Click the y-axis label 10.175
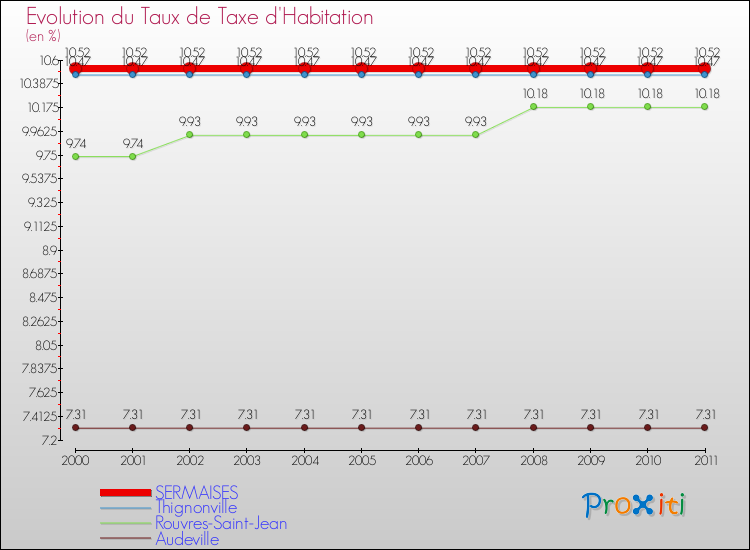This screenshot has height=550, width=750. pos(43,107)
